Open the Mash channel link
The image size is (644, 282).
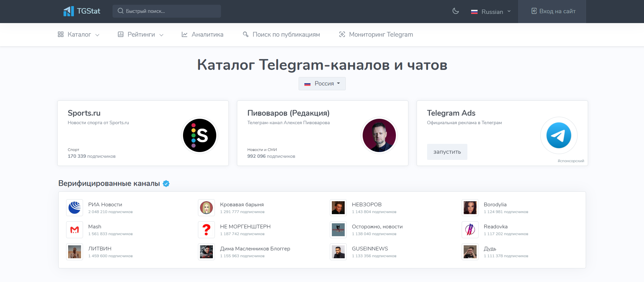95,227
